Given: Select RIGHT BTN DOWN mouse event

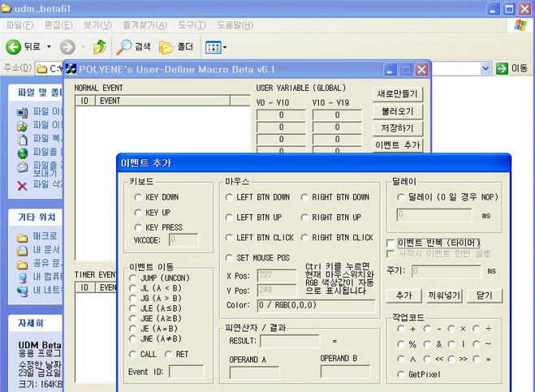Looking at the screenshot, I should (304, 197).
